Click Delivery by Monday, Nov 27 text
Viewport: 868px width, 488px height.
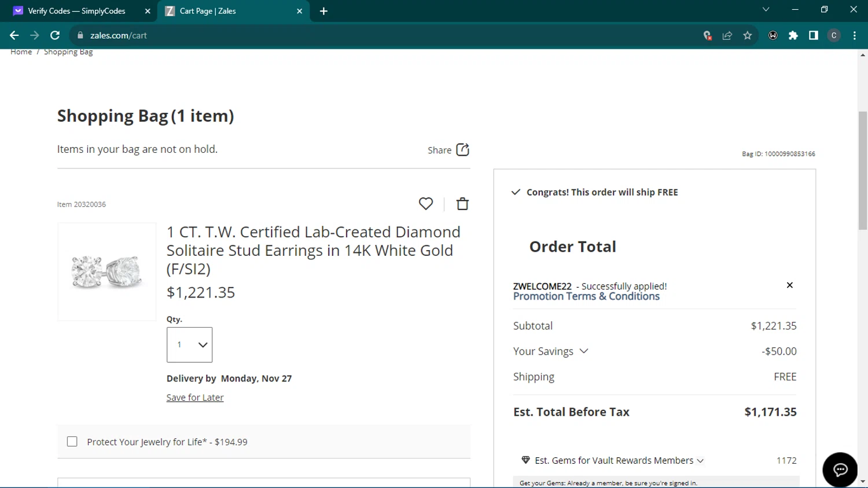[x=229, y=379]
